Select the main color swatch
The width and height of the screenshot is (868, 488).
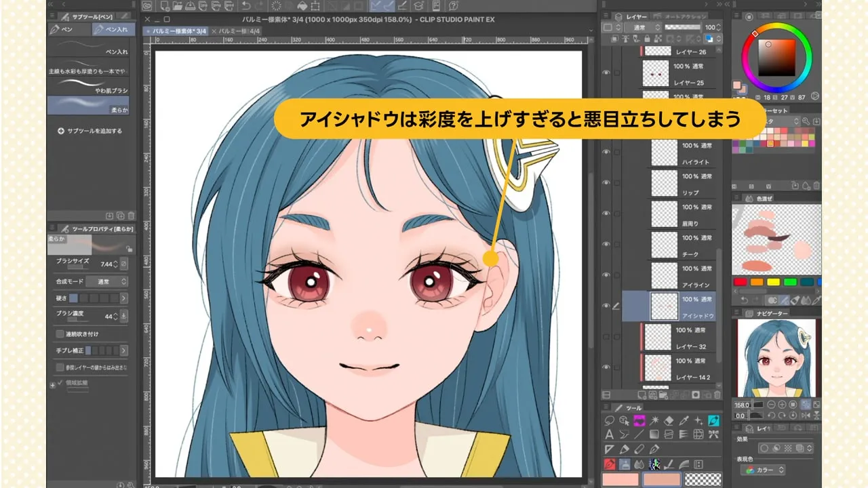[620, 479]
